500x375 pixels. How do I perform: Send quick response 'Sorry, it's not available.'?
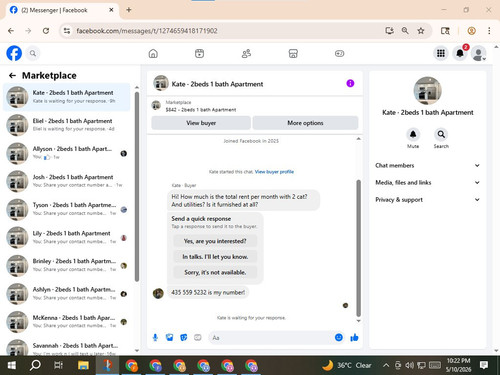[x=215, y=272]
